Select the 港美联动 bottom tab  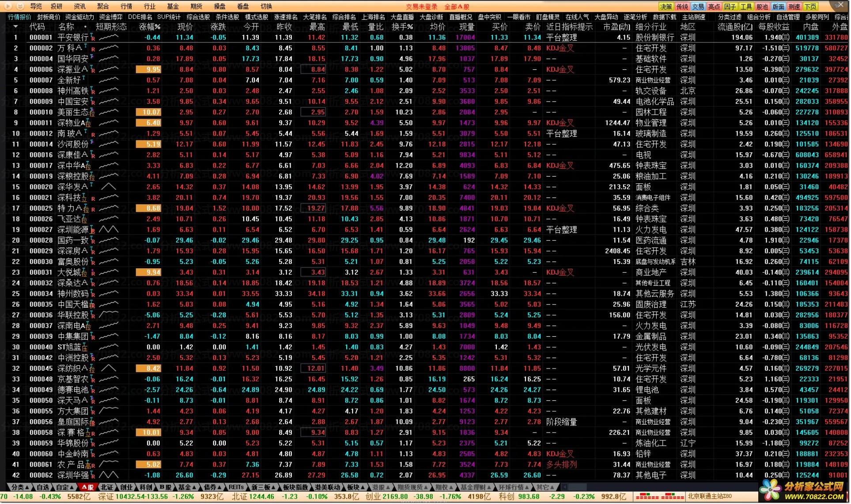tap(327, 487)
